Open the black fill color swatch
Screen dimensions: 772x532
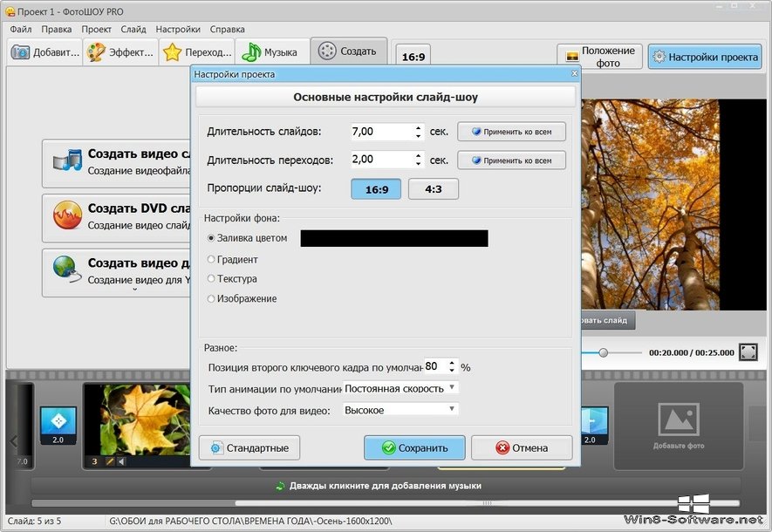pos(394,238)
